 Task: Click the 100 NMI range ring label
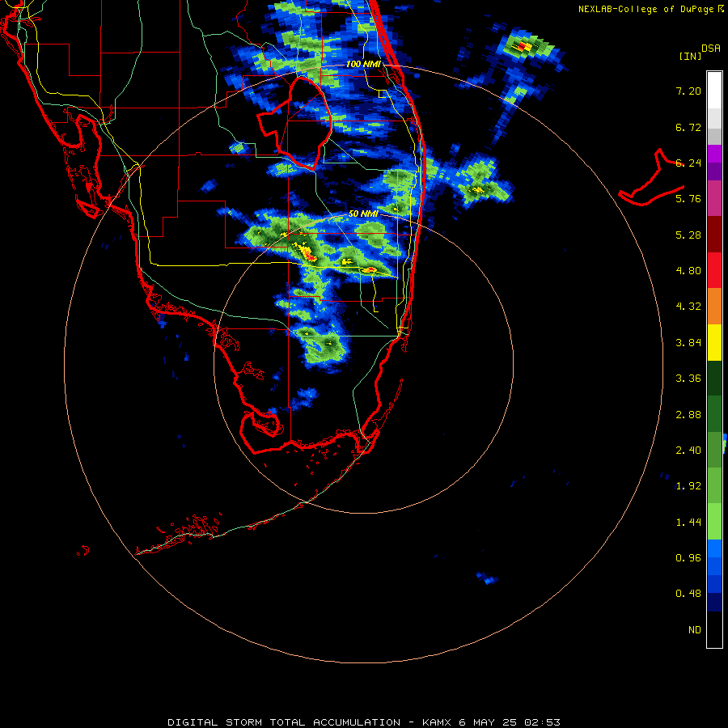(x=363, y=64)
